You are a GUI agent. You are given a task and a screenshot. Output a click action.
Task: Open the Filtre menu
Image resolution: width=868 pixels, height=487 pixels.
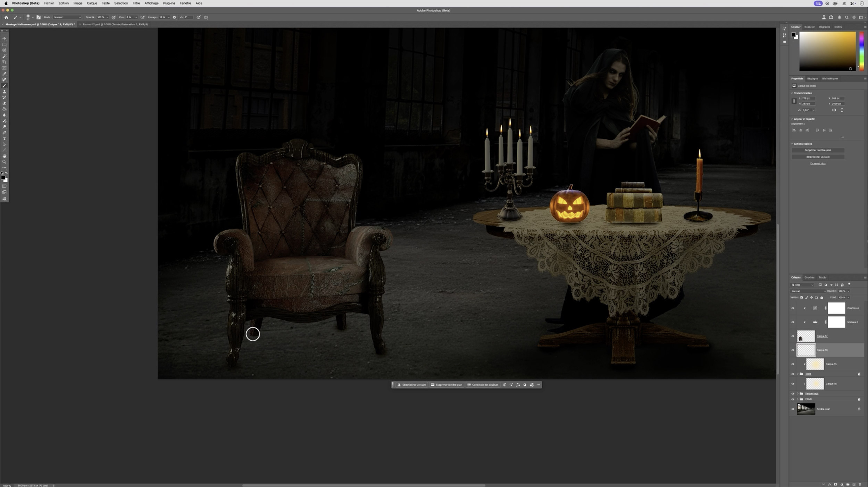136,3
